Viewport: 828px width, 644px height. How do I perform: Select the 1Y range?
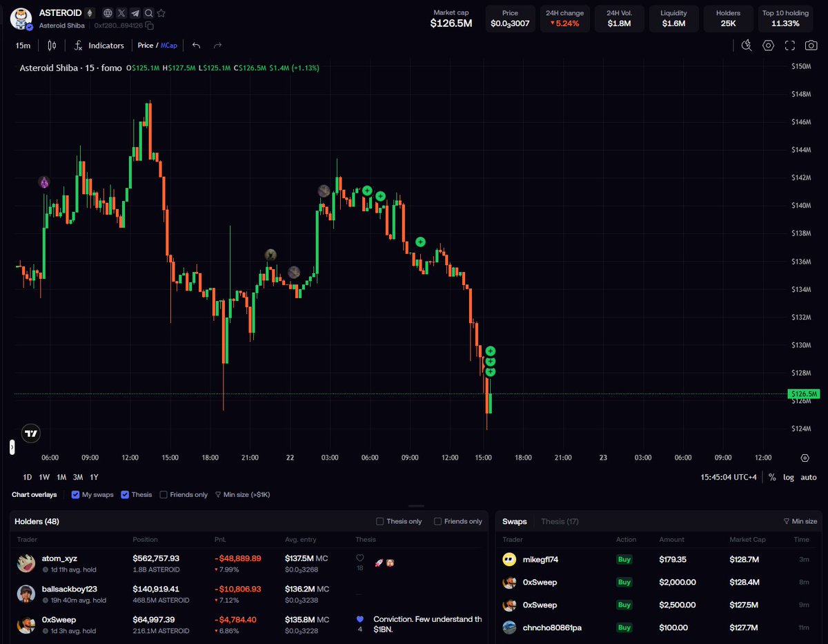pyautogui.click(x=94, y=477)
